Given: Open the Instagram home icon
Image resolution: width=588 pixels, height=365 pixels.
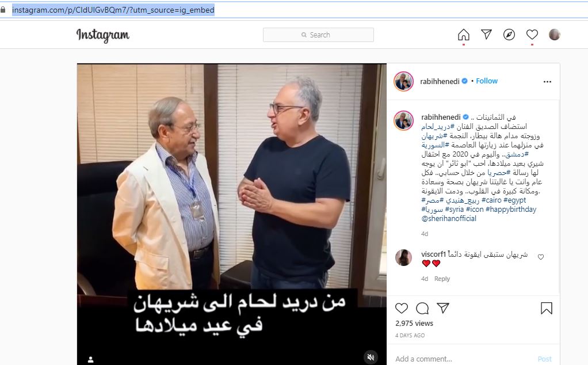Looking at the screenshot, I should 464,35.
